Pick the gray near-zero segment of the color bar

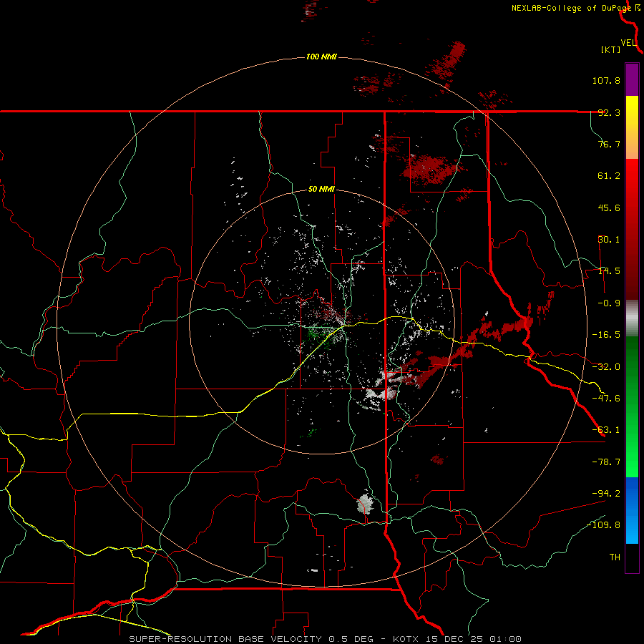pos(632,318)
